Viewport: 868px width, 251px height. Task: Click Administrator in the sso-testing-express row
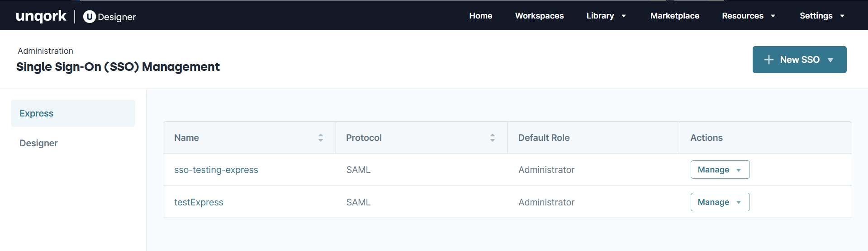[546, 170]
